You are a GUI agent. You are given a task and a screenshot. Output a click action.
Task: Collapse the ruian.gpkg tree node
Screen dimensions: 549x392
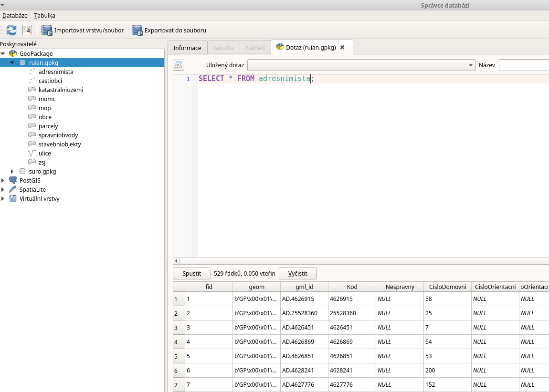[12, 62]
